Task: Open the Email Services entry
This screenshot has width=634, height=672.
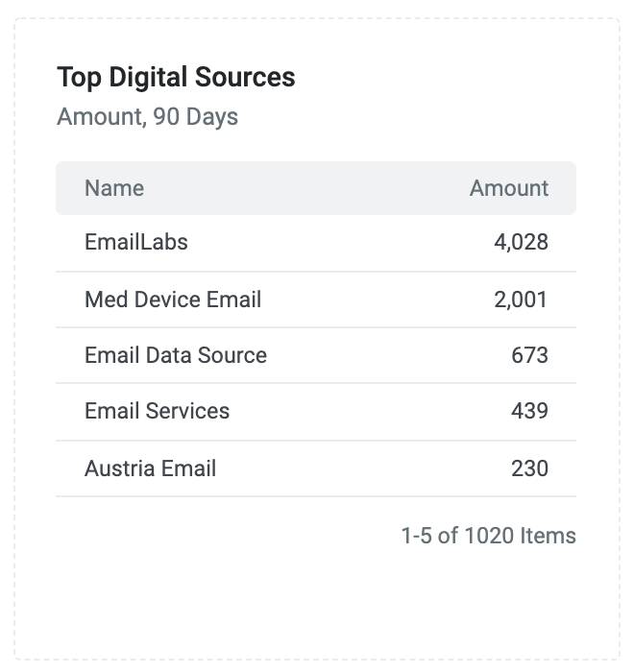Action: point(157,411)
